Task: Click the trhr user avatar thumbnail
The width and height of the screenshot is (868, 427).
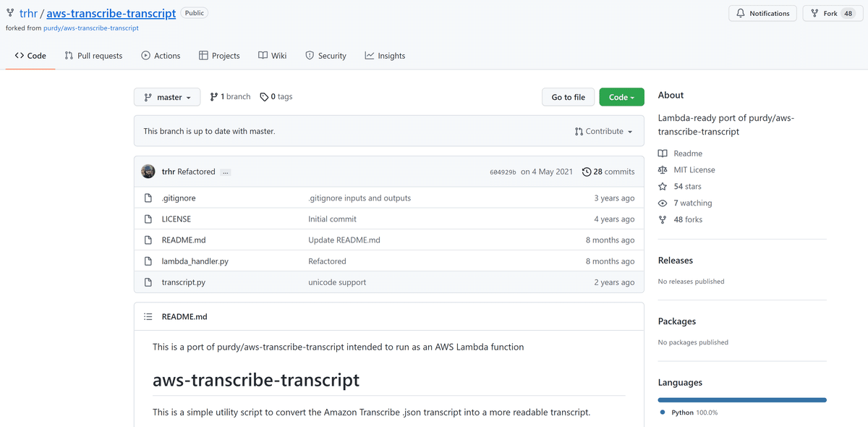Action: point(148,172)
